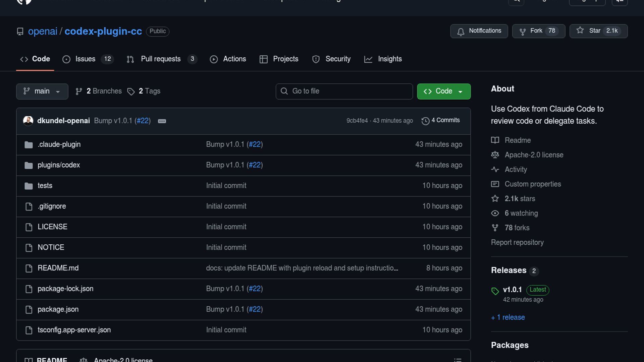The image size is (644, 362).
Task: Click the Notifications bell button
Action: pyautogui.click(x=479, y=31)
